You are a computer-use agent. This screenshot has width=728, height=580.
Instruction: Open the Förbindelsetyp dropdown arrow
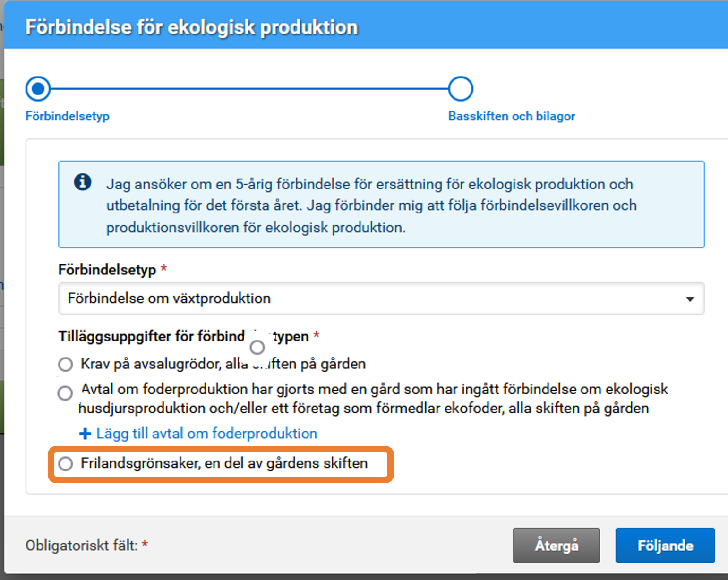[x=691, y=299]
